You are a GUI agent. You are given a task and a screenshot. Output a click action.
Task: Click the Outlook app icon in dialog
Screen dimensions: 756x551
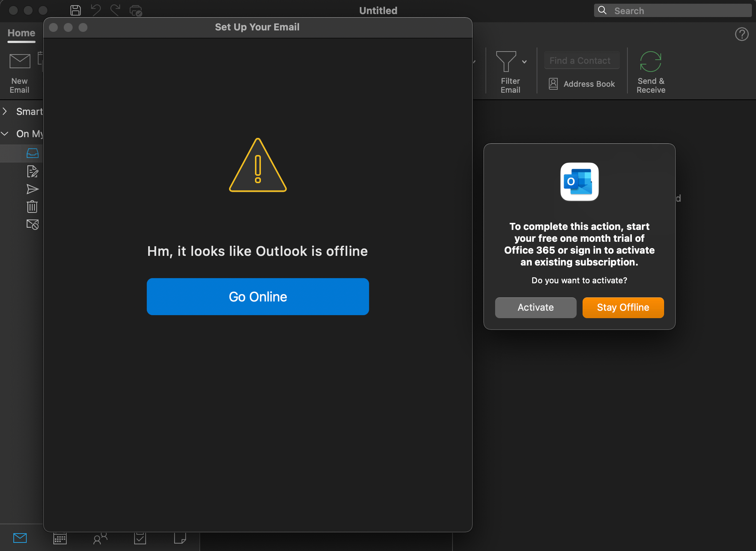pyautogui.click(x=580, y=182)
